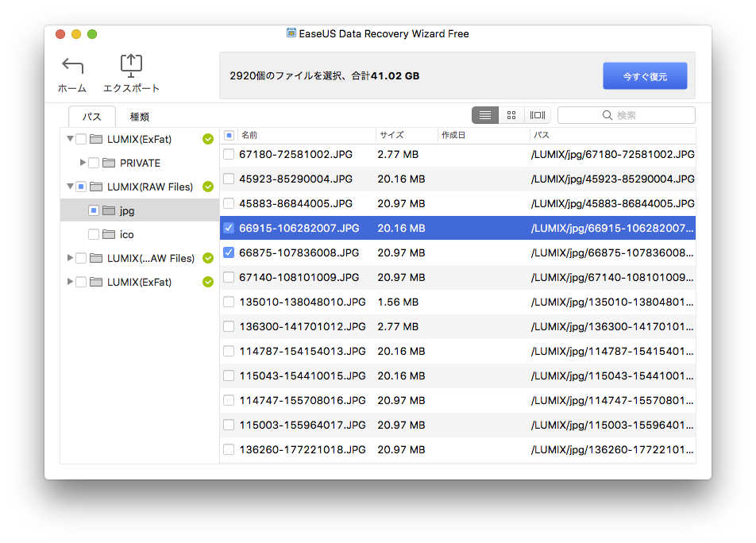Image resolution: width=756 pixels, height=543 pixels.
Task: Click the 今すぐ復元 recover button
Action: [644, 76]
